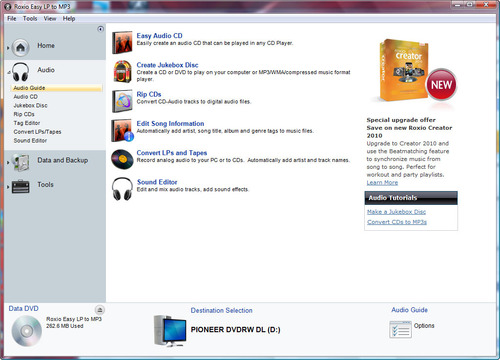The width and height of the screenshot is (500, 360).
Task: Open Audio Guide Options checklist icon
Action: [x=400, y=329]
